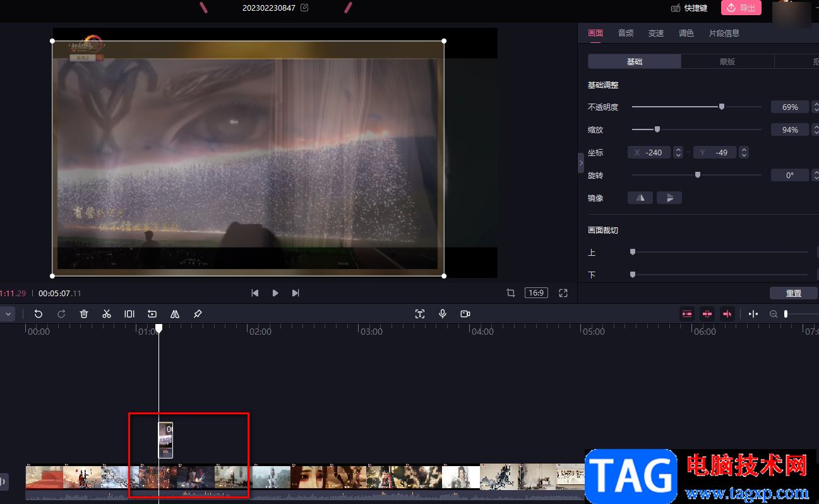The width and height of the screenshot is (819, 504).
Task: Toggle main track magnet
Action: [687, 314]
